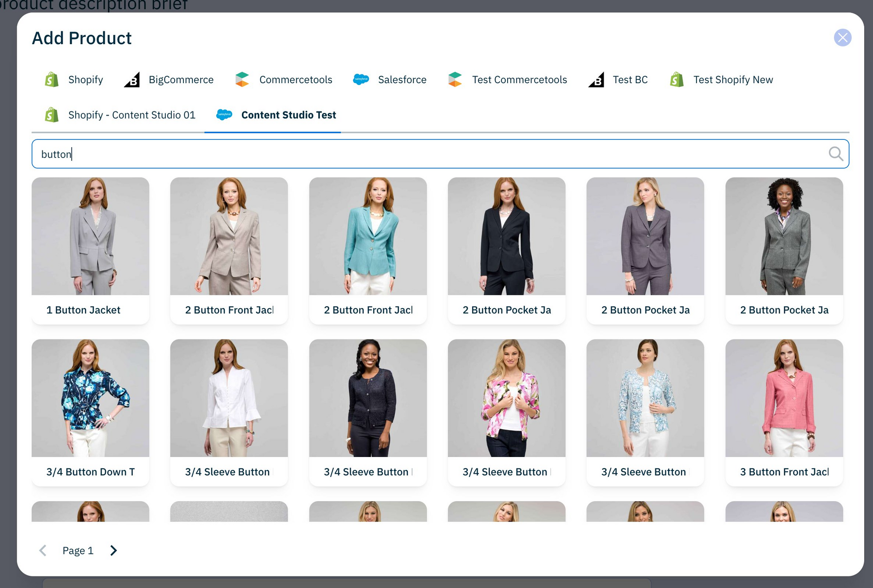873x588 pixels.
Task: Open the Commercetools tab
Action: point(284,79)
